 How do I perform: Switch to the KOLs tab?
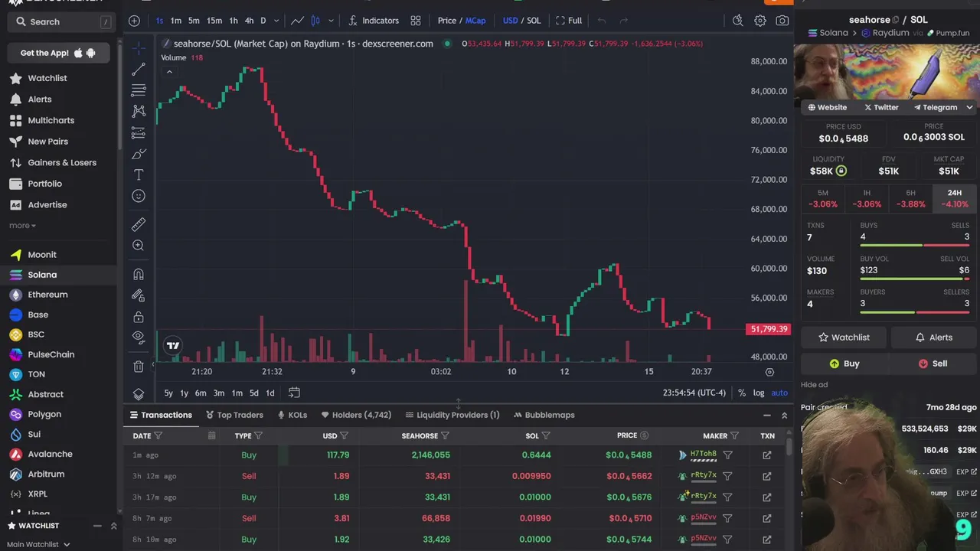click(x=292, y=415)
